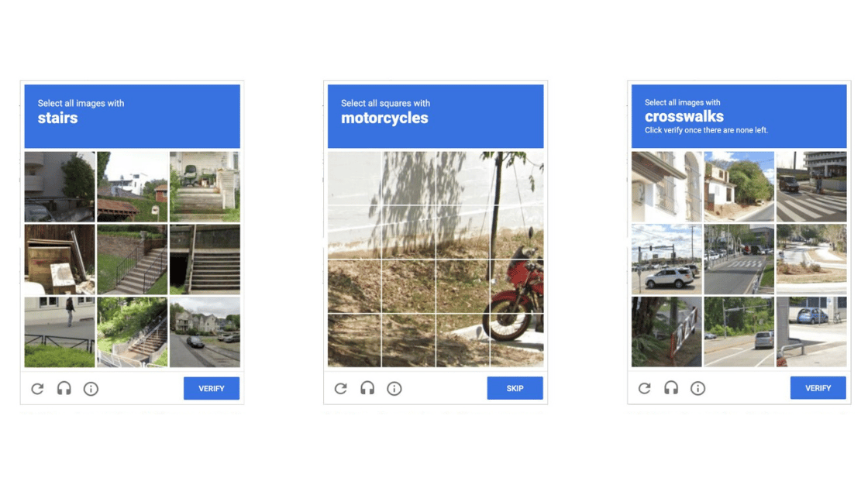Click the reload icon in the crosswalks captcha
Viewport: 868px width, 488px height.
point(644,388)
